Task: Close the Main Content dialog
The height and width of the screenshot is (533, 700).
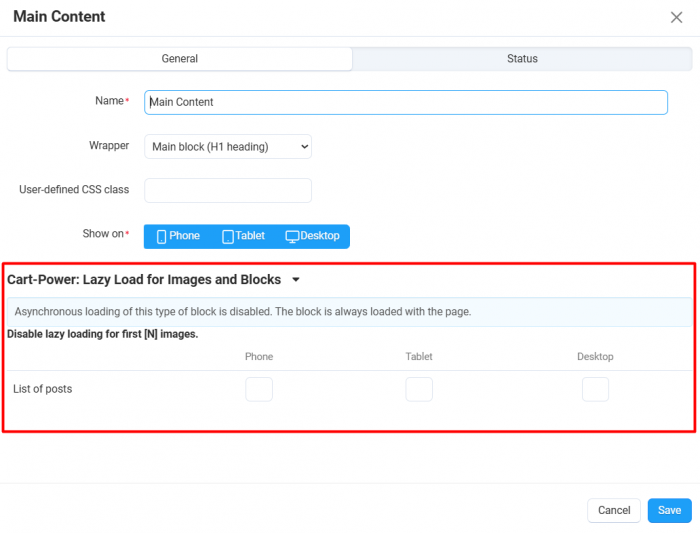Action: [676, 17]
